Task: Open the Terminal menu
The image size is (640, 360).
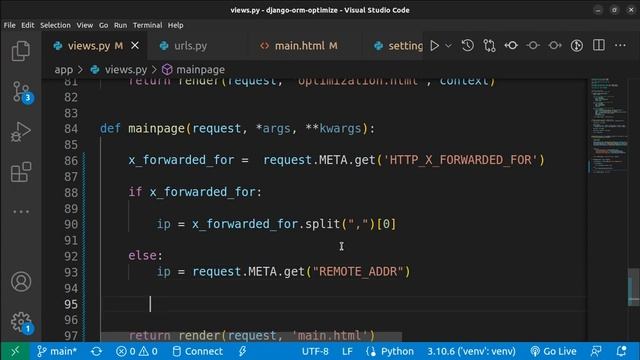Action: point(147,25)
